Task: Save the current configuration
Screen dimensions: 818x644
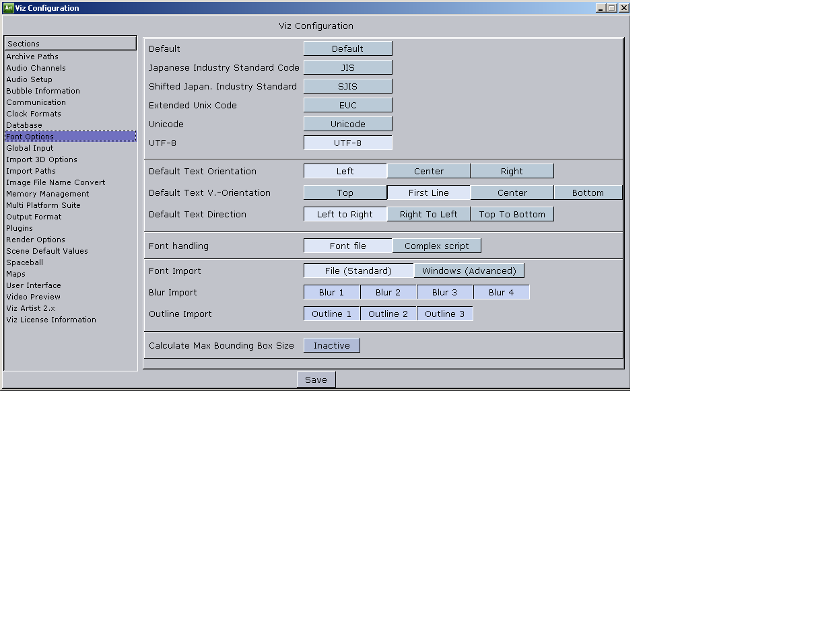Action: click(316, 379)
